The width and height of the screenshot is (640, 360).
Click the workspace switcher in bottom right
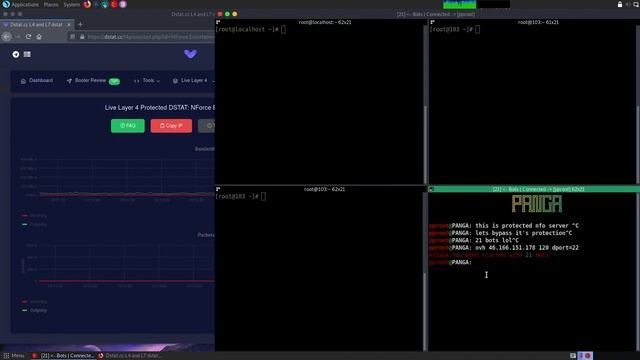[x=585, y=356]
